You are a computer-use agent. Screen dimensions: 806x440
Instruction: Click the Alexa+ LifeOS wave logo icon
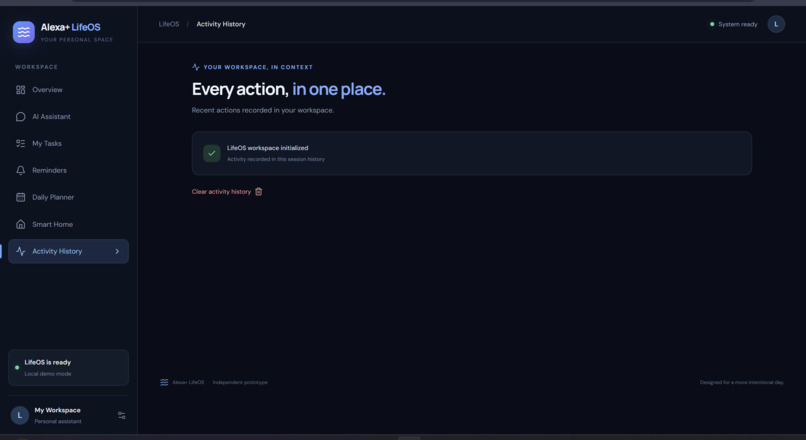[x=24, y=32]
